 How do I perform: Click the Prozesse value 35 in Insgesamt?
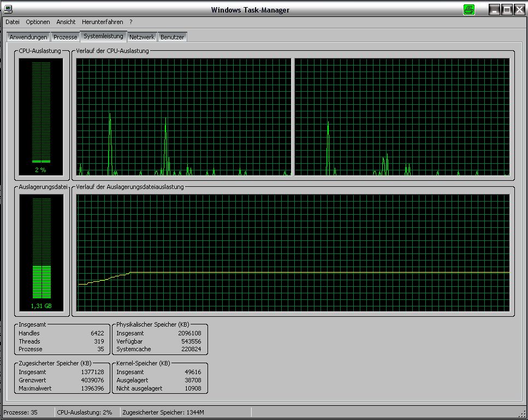[x=100, y=349]
